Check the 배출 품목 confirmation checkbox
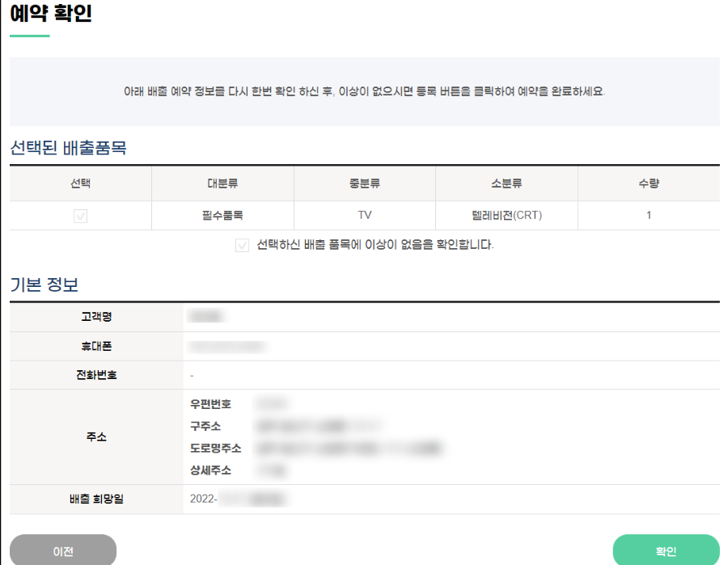 (x=242, y=246)
